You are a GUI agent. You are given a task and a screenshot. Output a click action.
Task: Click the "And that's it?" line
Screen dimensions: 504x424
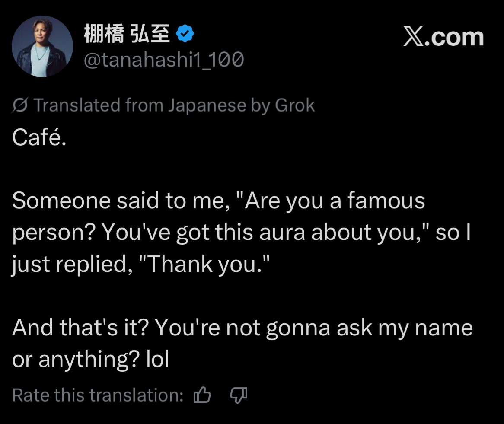[81, 328]
